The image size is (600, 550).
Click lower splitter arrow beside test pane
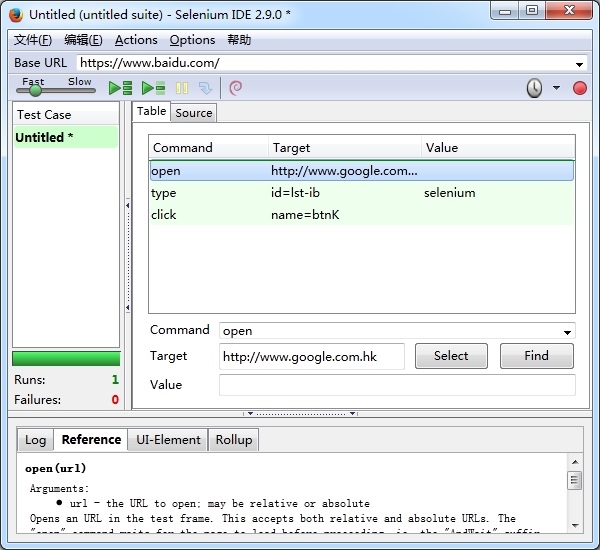(127, 308)
